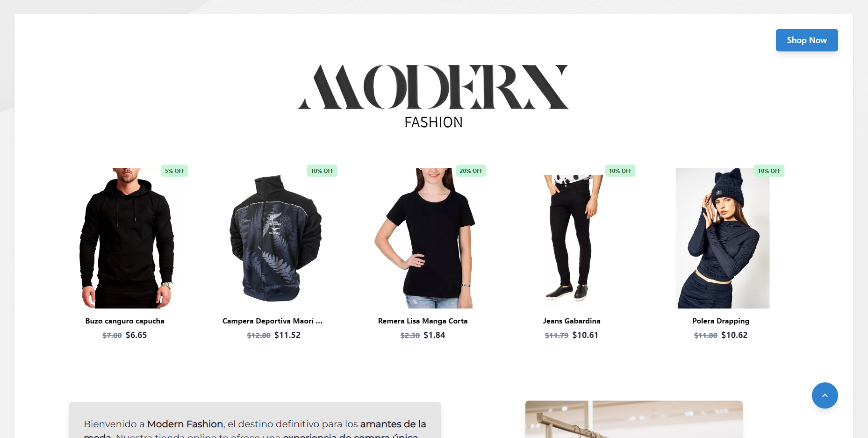Image resolution: width=868 pixels, height=438 pixels.
Task: Open the Buzo canguro capucha product image
Action: pyautogui.click(x=125, y=238)
